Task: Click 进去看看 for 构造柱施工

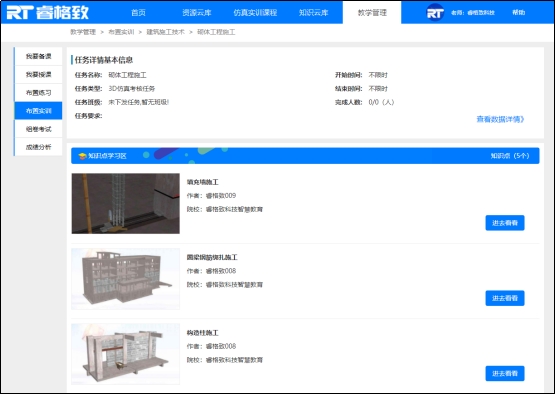Action: (x=505, y=373)
